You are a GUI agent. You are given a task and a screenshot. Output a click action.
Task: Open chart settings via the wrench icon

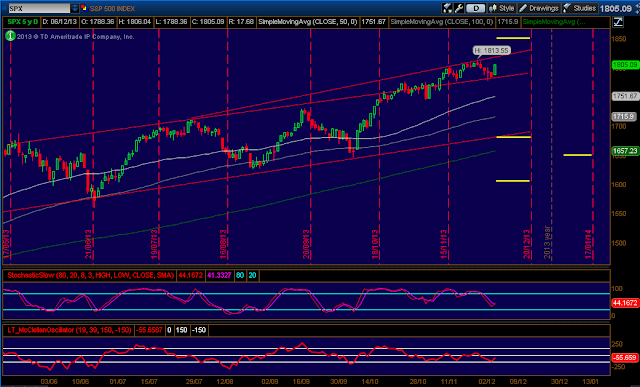point(458,8)
